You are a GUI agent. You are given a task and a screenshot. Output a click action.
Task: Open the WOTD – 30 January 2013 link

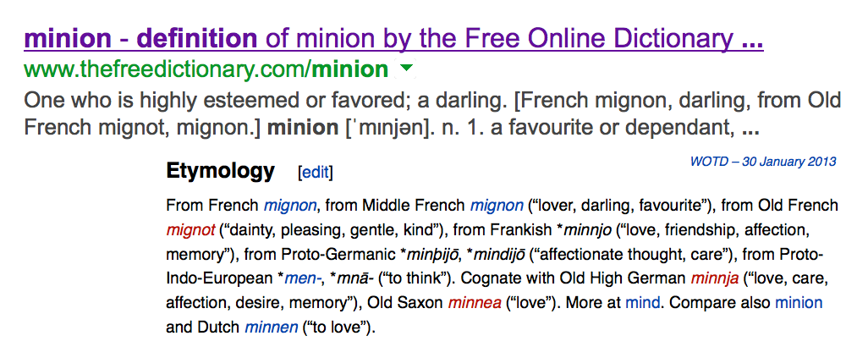point(763,162)
